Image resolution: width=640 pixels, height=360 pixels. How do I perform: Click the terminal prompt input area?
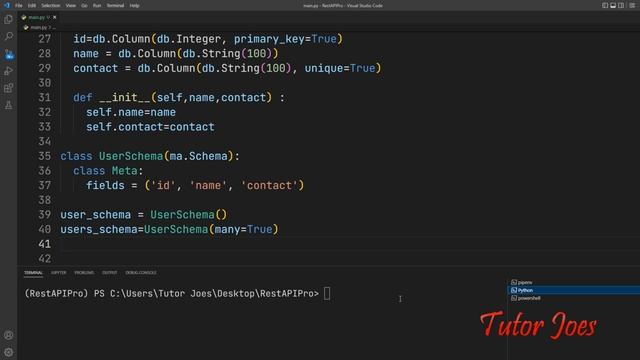(327, 293)
